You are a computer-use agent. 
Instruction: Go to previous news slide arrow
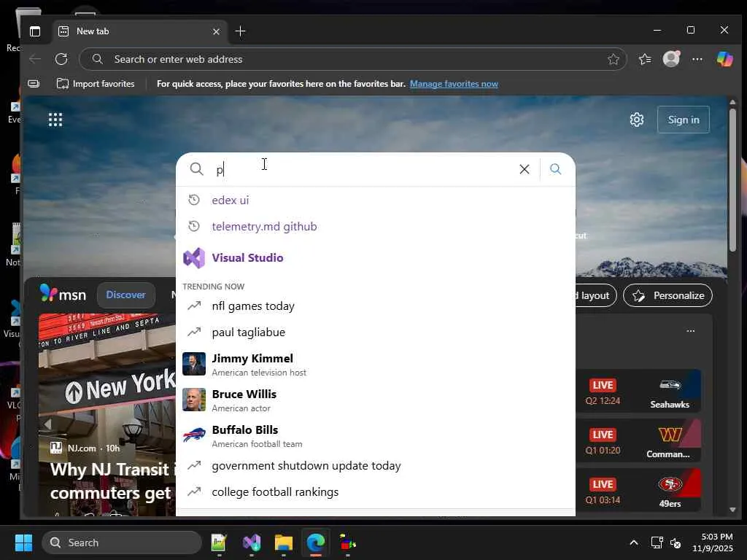(x=47, y=424)
